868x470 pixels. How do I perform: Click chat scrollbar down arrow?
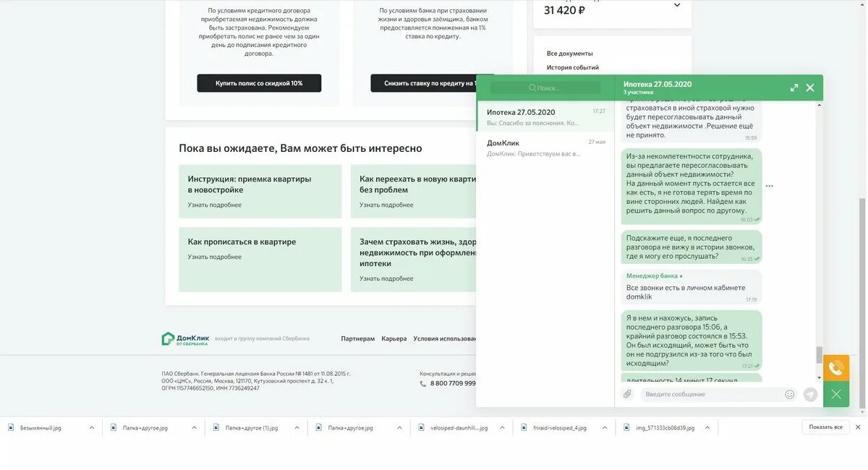coord(820,377)
